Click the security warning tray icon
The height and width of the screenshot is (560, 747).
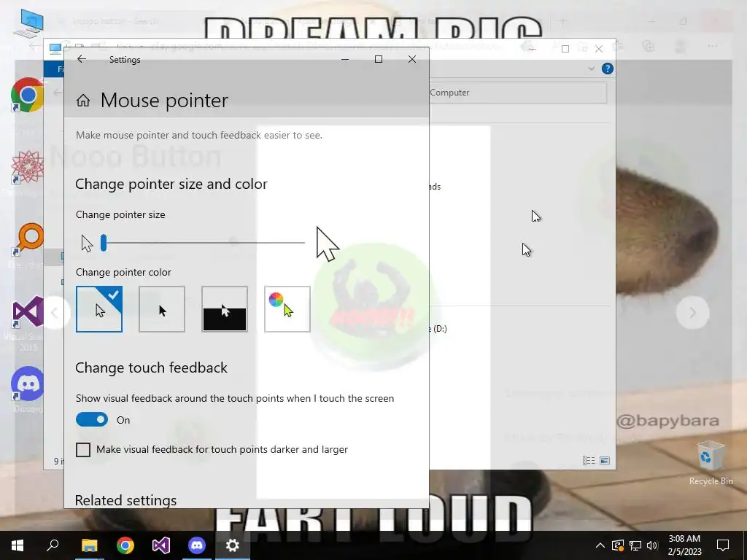click(617, 545)
